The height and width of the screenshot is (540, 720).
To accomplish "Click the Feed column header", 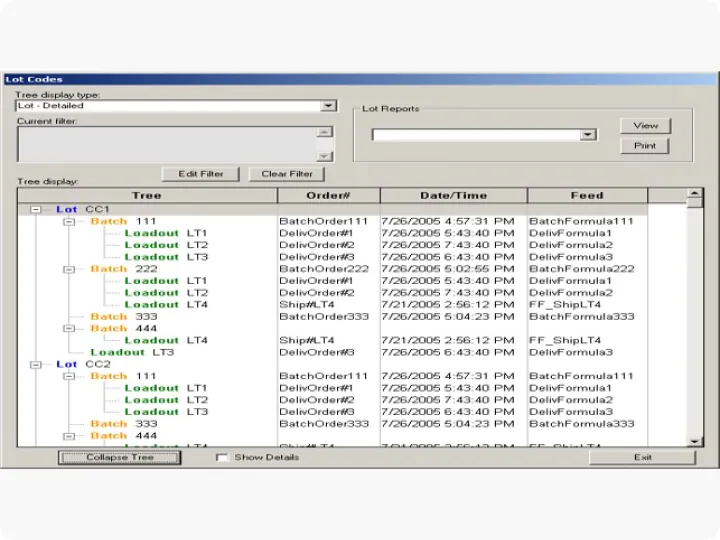I will [587, 196].
